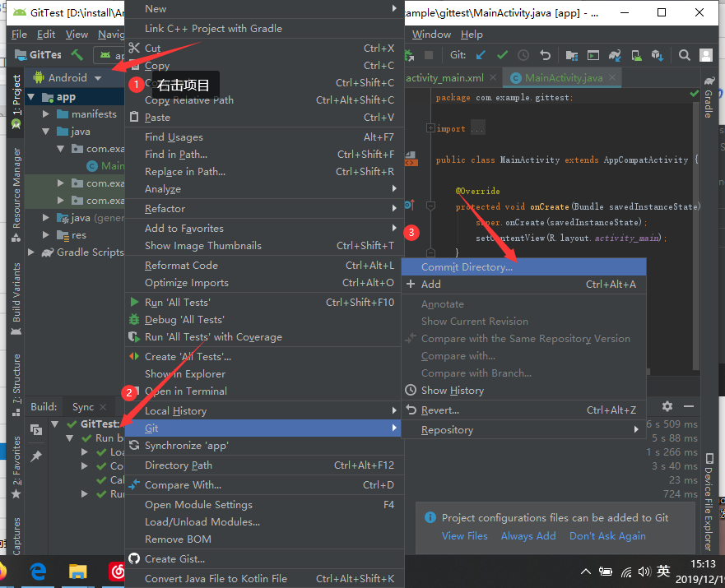Click the Git update project arrow icon
The height and width of the screenshot is (588, 725).
(481, 55)
